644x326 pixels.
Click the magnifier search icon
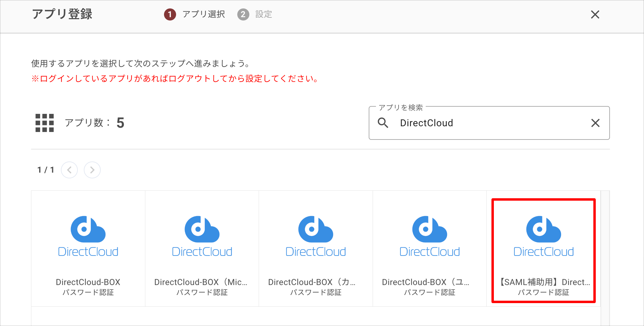pos(383,123)
